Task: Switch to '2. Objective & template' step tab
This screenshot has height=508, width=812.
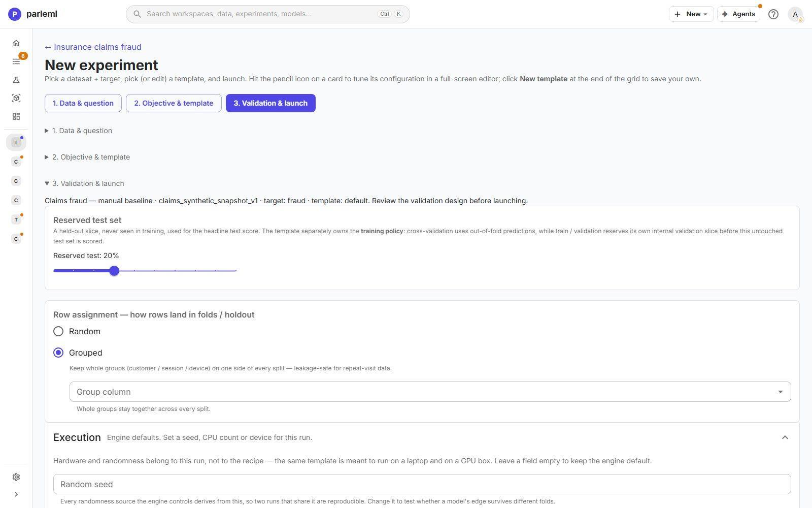Action: point(174,103)
